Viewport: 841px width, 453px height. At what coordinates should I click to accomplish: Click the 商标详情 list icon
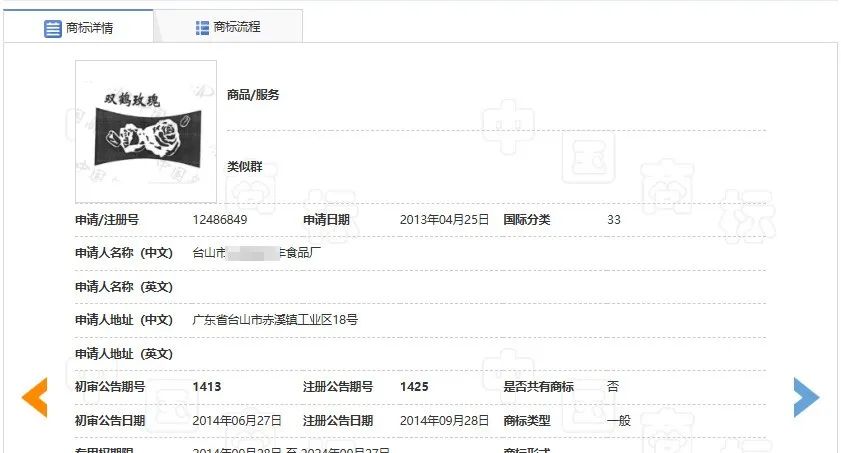click(53, 28)
